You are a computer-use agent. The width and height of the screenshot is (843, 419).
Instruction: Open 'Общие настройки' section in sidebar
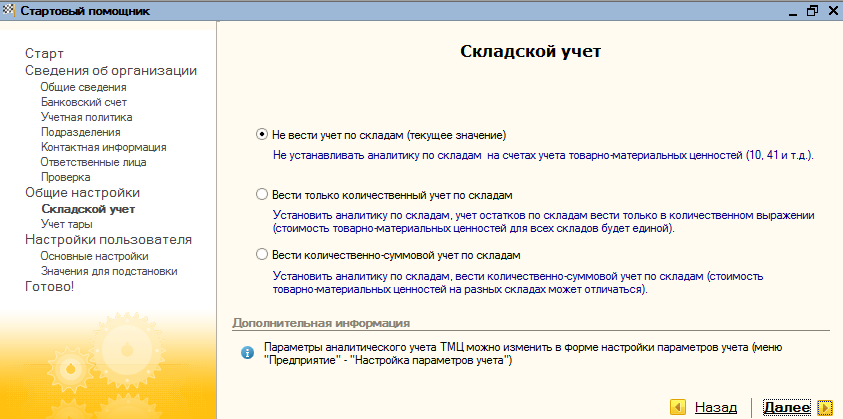pyautogui.click(x=82, y=193)
